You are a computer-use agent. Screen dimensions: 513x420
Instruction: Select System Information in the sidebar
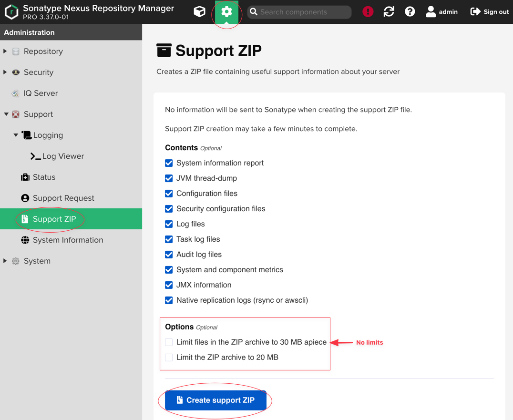click(67, 240)
